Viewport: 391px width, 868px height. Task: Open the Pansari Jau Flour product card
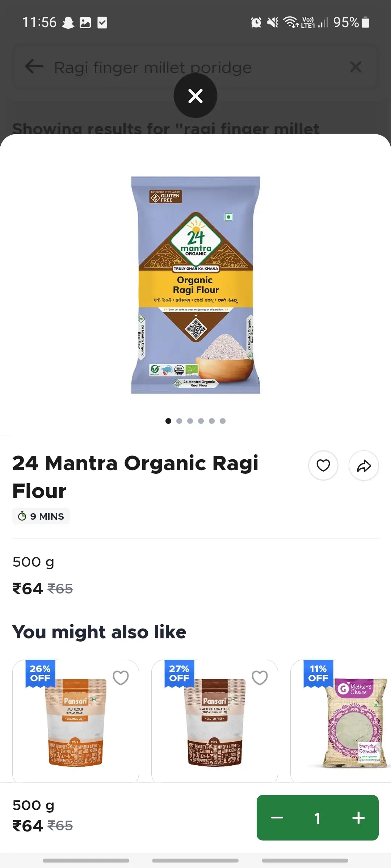[76, 723]
